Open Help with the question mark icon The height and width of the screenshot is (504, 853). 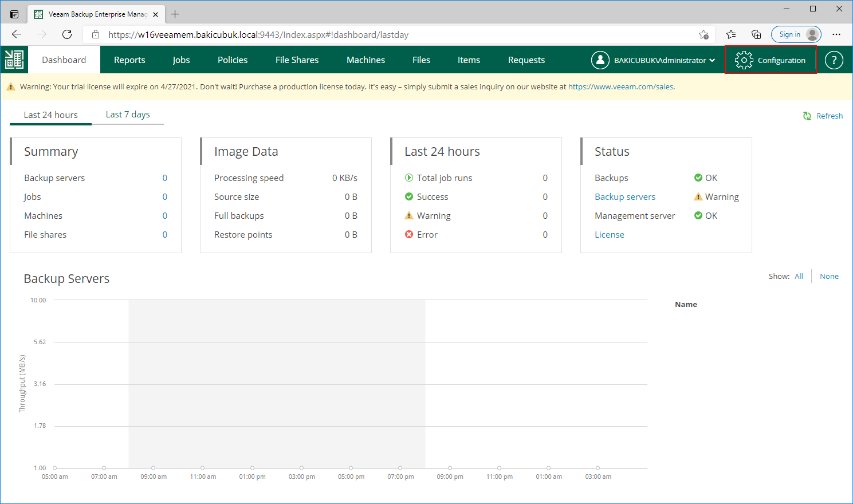[x=834, y=60]
